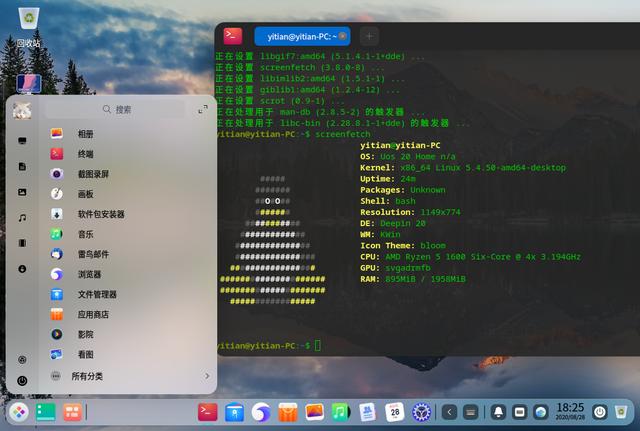This screenshot has width=640, height=431.
Task: Open App Store from dock
Action: pos(287,412)
